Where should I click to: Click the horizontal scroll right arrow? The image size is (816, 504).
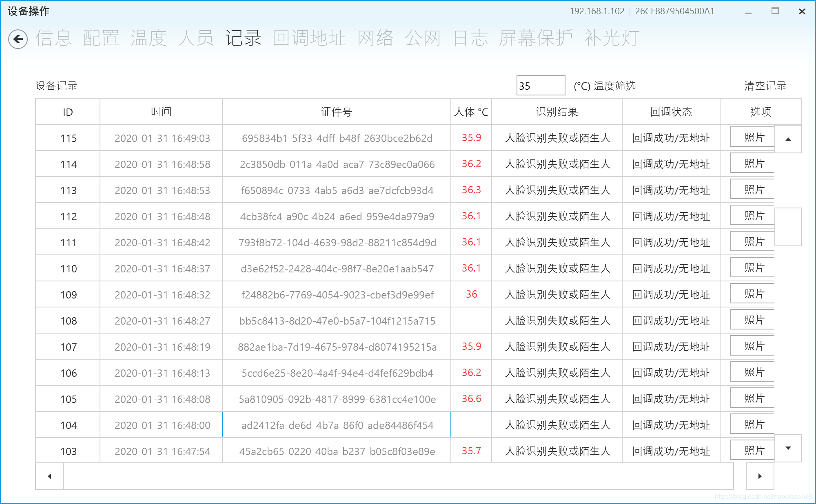(x=760, y=476)
